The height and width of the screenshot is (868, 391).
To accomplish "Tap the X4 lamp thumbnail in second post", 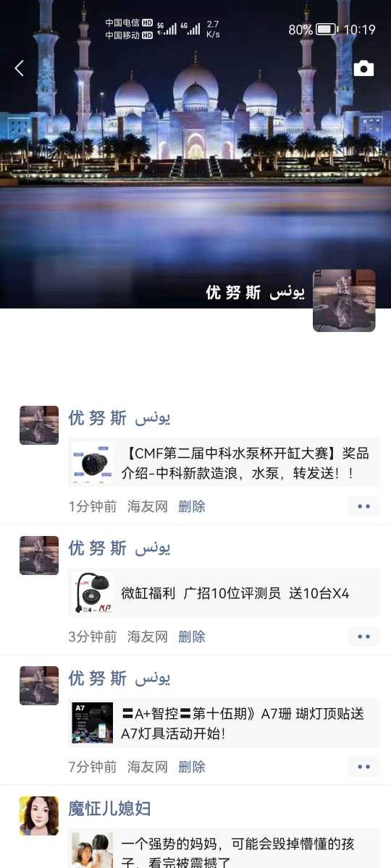I will [x=93, y=593].
